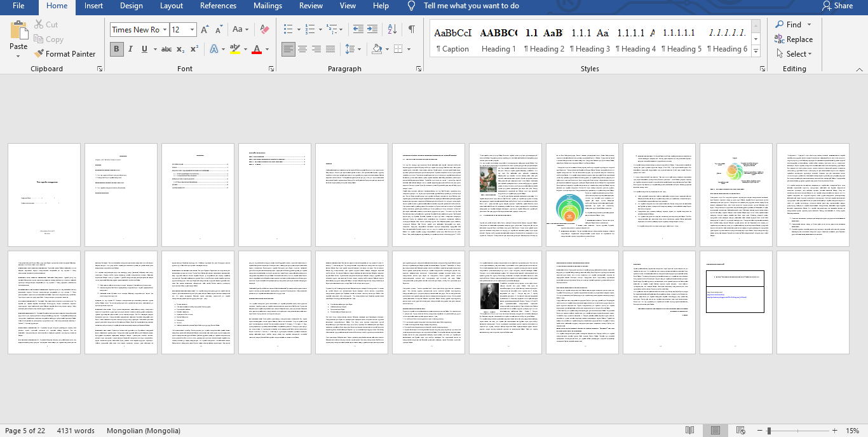
Task: Click Show/Hide paragraph marks icon
Action: pos(412,29)
